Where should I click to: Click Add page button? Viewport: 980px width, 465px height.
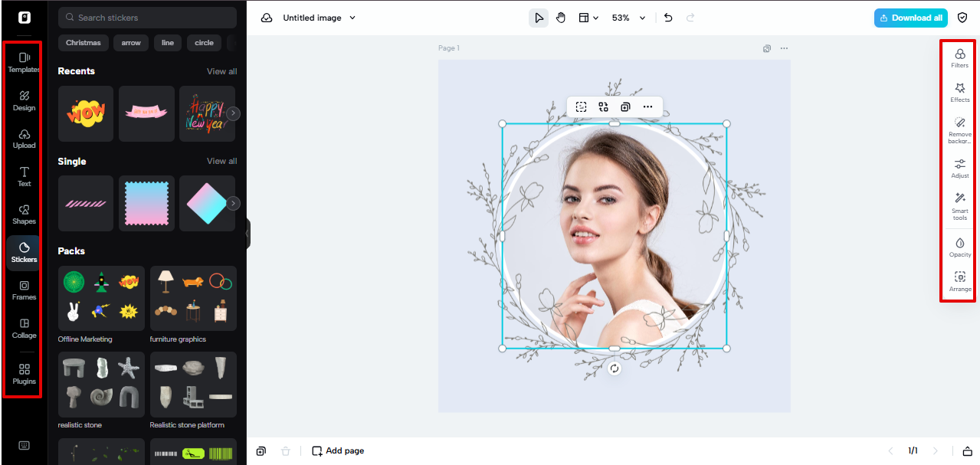tap(338, 450)
